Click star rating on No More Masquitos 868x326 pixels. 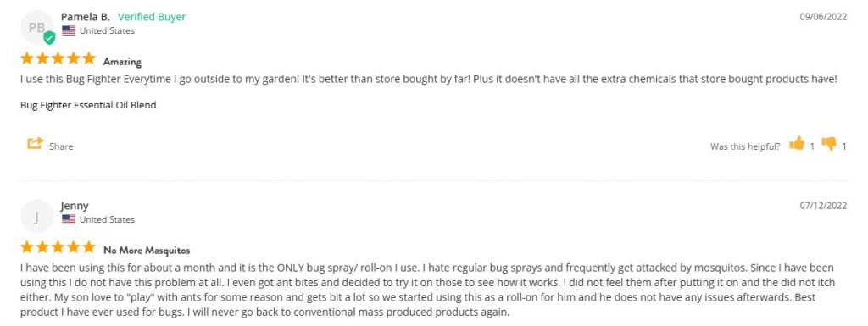[x=58, y=247]
